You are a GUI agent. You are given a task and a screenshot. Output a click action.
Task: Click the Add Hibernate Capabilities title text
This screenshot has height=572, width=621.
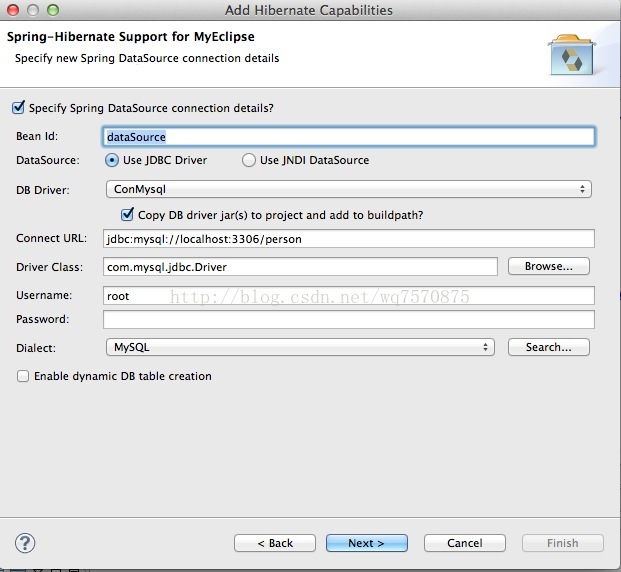point(309,10)
